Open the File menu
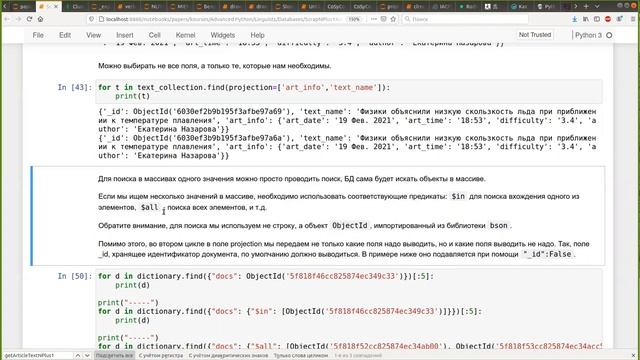The width and height of the screenshot is (640, 360). tap(38, 35)
